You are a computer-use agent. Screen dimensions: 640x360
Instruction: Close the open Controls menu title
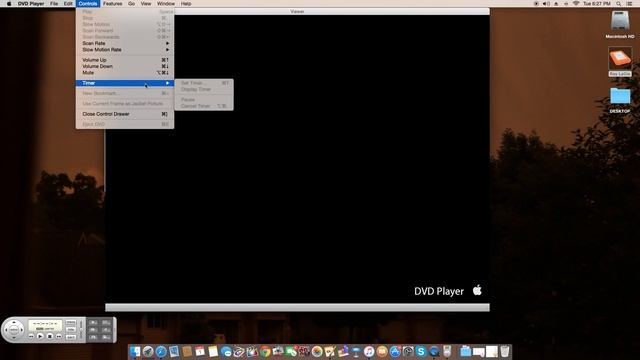pyautogui.click(x=88, y=4)
